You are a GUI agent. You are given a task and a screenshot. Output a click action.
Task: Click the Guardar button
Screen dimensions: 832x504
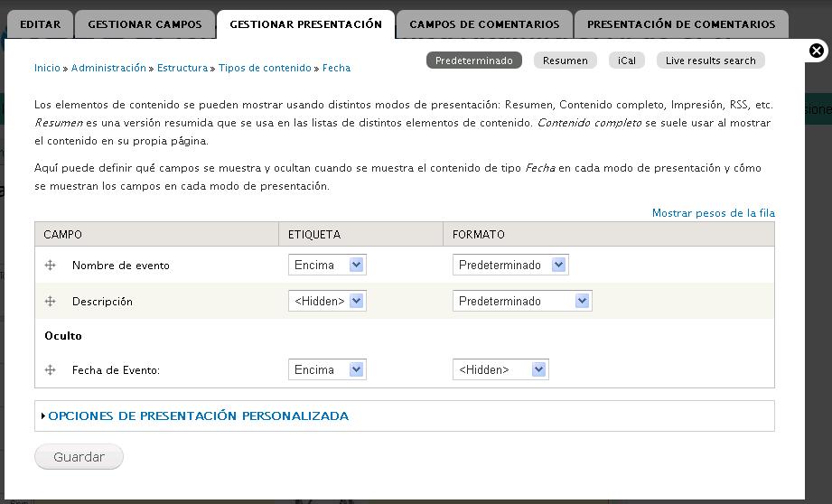pyautogui.click(x=79, y=457)
